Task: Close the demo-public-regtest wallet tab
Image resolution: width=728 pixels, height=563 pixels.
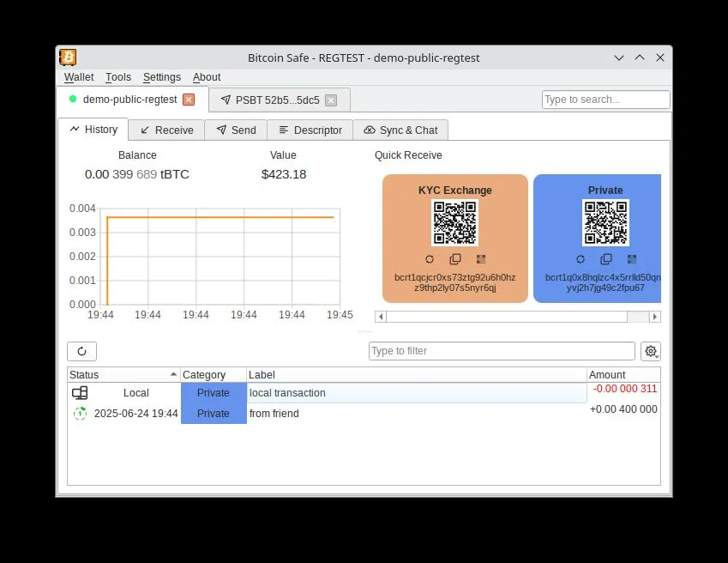Action: [x=189, y=100]
